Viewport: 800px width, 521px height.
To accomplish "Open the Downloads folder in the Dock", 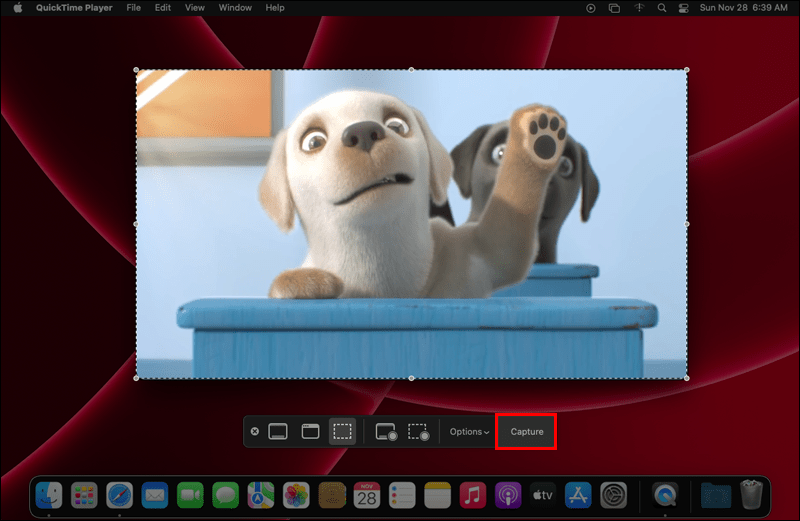I will click(716, 495).
